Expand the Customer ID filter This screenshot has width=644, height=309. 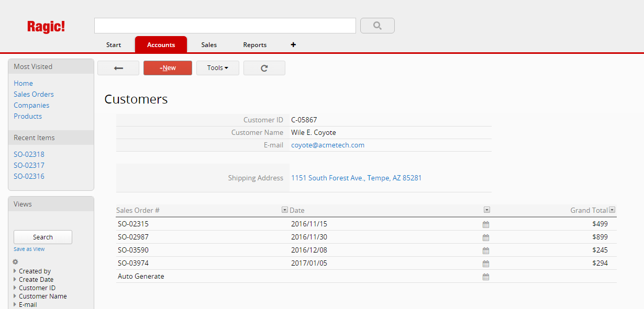(x=37, y=288)
